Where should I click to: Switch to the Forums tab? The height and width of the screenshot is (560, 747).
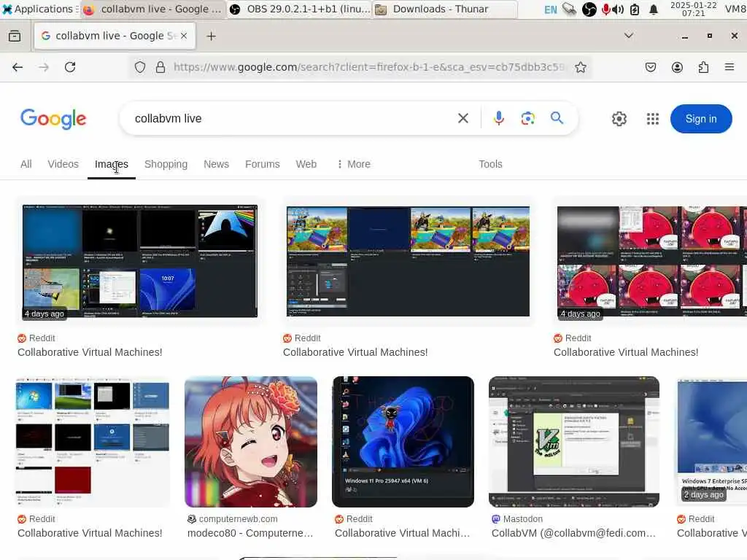(263, 164)
